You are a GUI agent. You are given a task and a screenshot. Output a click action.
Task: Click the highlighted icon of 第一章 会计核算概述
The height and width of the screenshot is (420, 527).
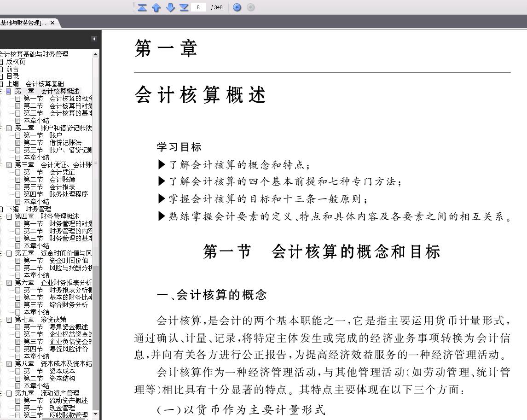pos(9,91)
